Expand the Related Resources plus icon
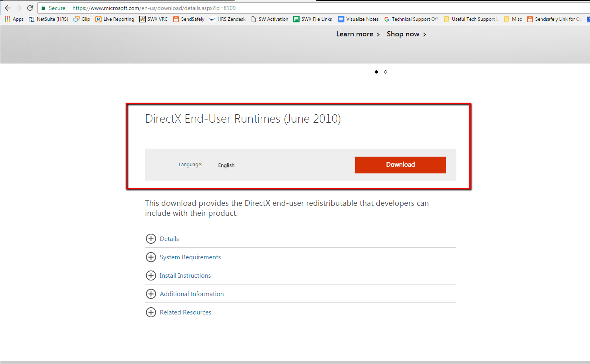Image resolution: width=590 pixels, height=364 pixels. [x=151, y=312]
